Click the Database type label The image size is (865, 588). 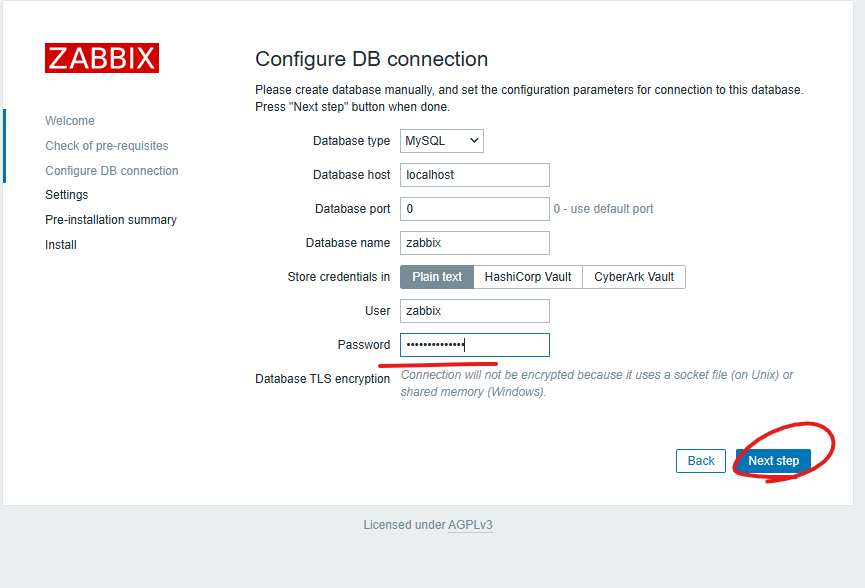351,141
